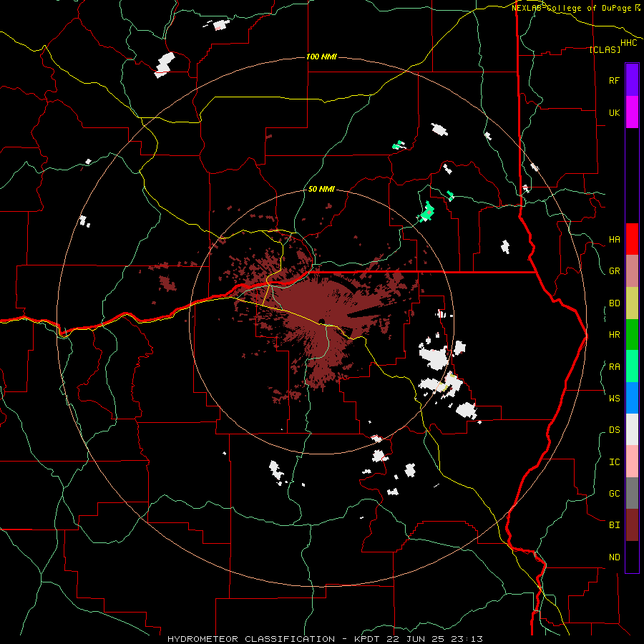Click the '50 NMI' range ring label
Screen dimensions: 644x644
tap(321, 190)
